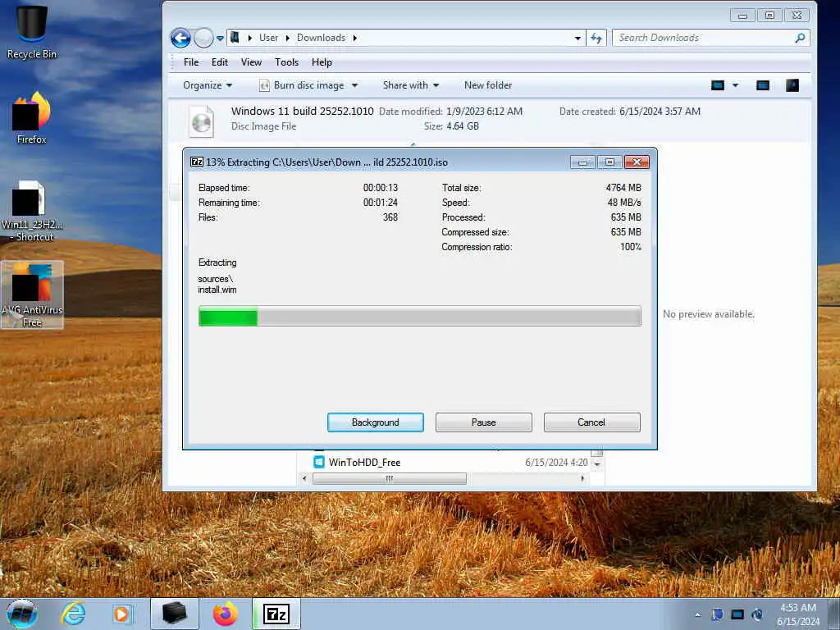Open the Help menu
Image resolution: width=840 pixels, height=630 pixels.
click(322, 62)
